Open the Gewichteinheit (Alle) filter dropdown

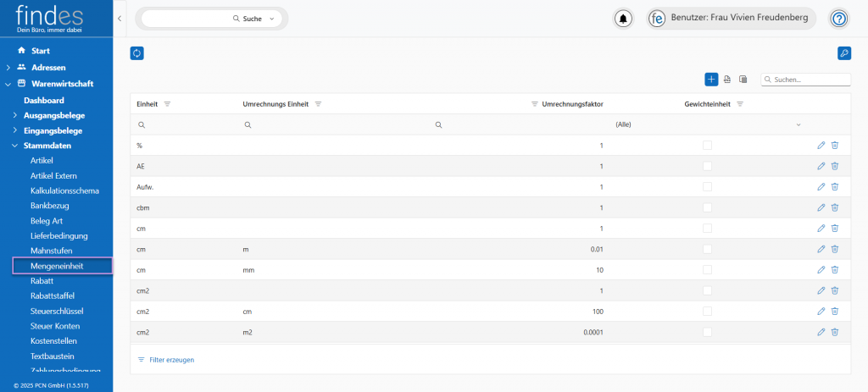(708, 124)
